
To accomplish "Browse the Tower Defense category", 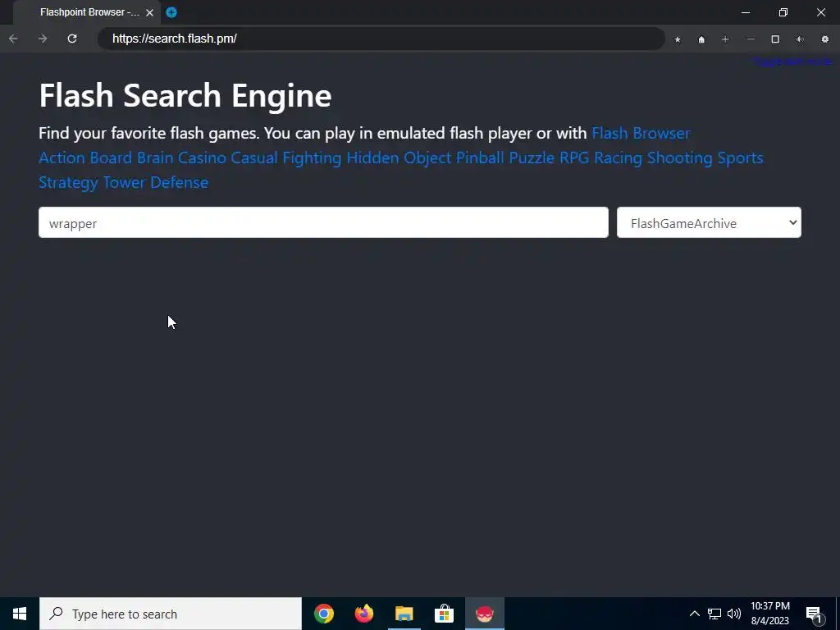I will pos(156,182).
